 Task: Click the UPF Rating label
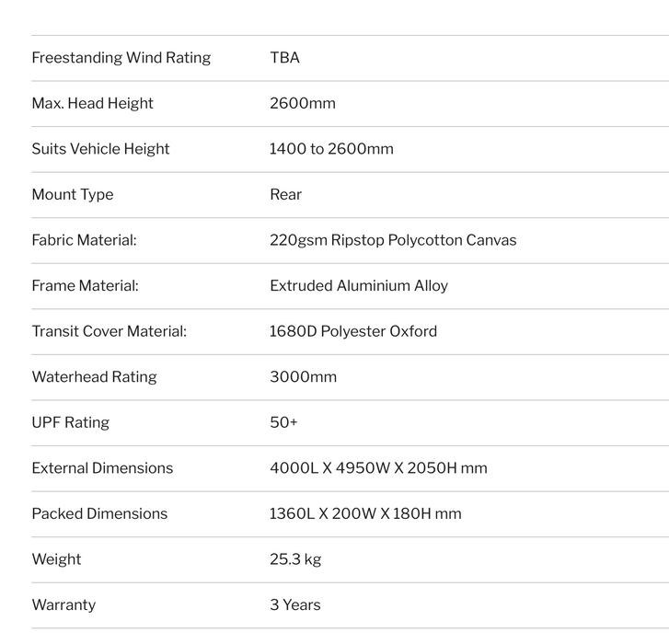71,422
